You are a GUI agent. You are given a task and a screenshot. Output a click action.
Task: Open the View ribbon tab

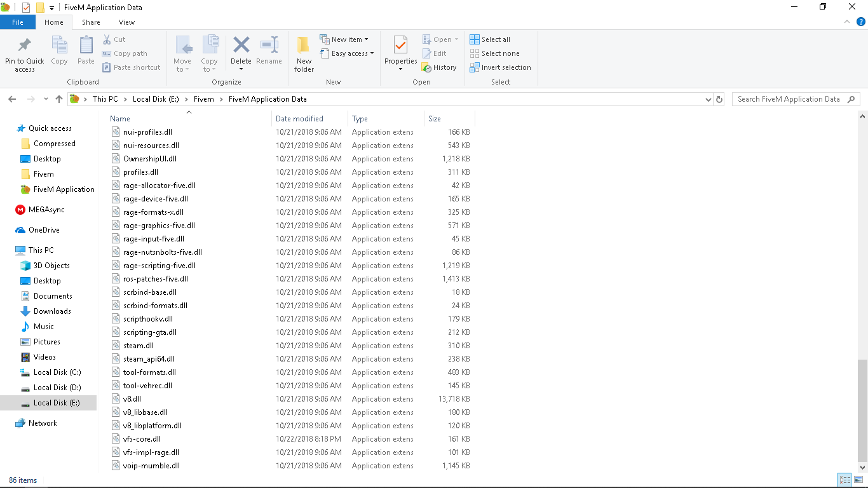pyautogui.click(x=126, y=22)
